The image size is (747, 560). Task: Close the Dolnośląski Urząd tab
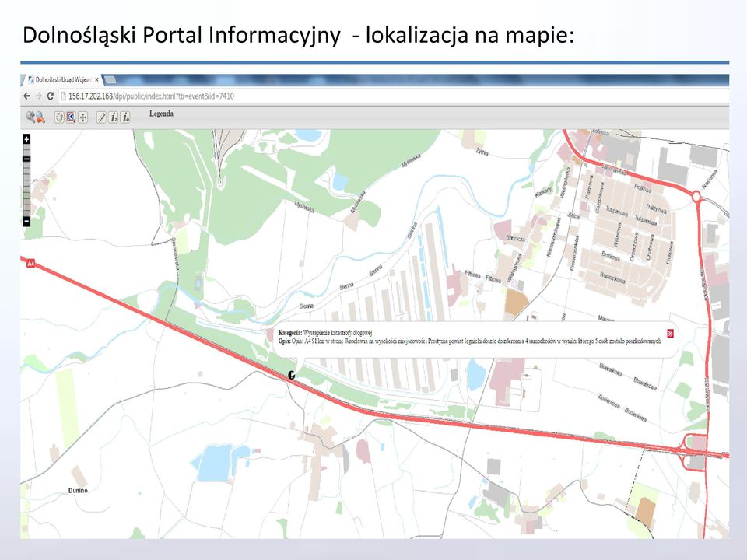pyautogui.click(x=96, y=80)
